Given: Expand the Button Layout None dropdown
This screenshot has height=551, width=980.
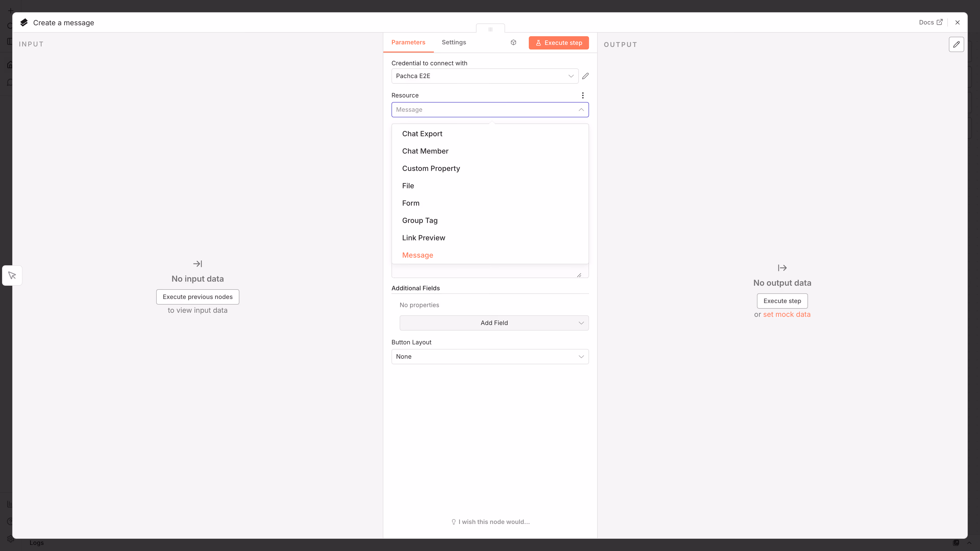Looking at the screenshot, I should (490, 357).
